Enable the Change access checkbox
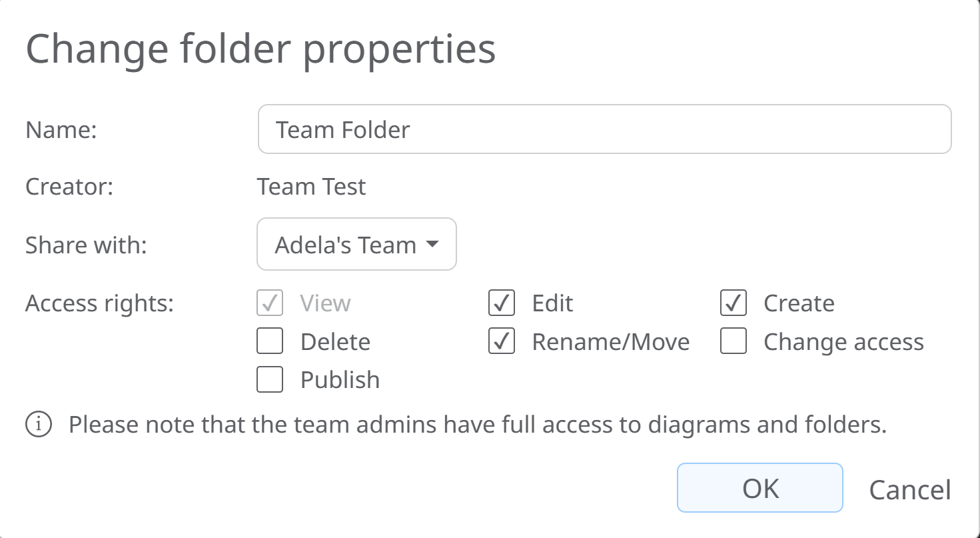 [x=733, y=342]
